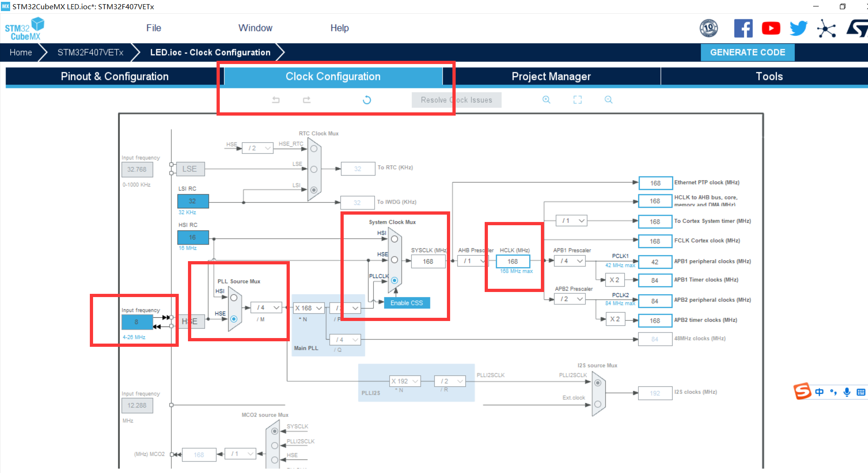Go to Home breadcrumb
The width and height of the screenshot is (868, 473).
tap(21, 53)
